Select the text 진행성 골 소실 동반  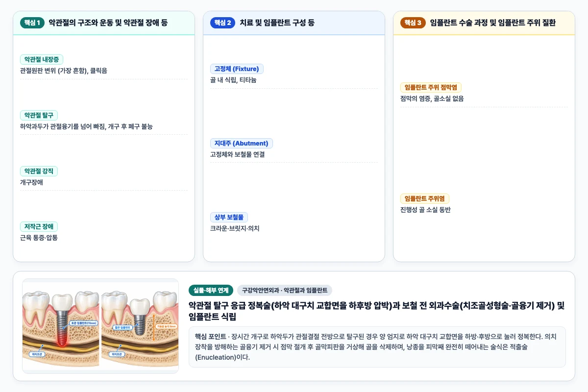(425, 210)
